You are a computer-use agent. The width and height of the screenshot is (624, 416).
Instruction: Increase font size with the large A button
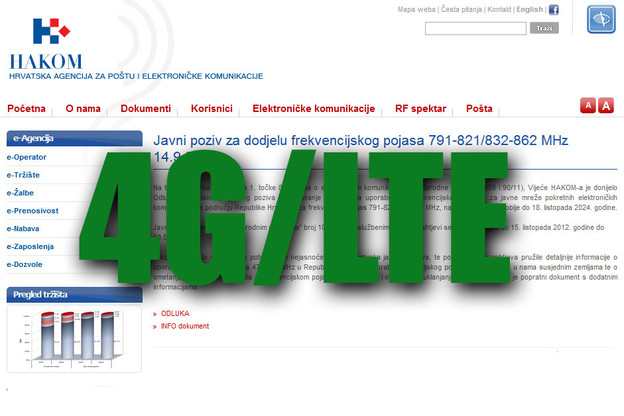coord(606,106)
